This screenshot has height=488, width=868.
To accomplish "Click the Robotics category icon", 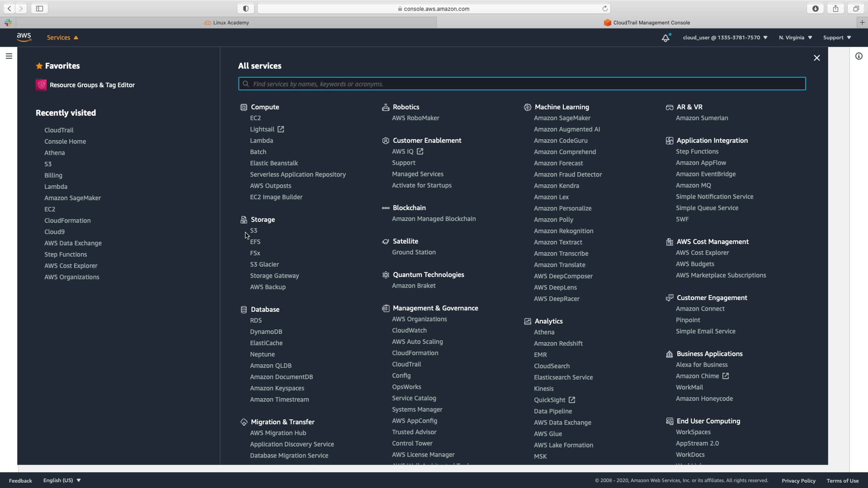I will coord(386,107).
